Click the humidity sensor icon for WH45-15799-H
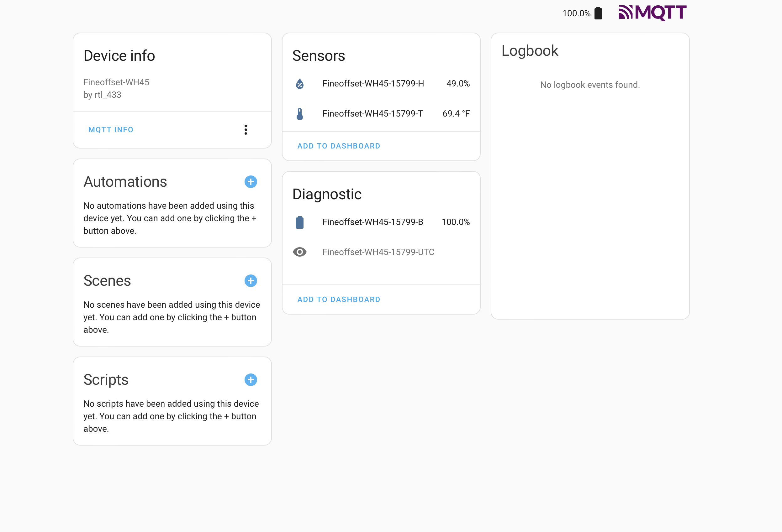This screenshot has height=532, width=782. click(x=300, y=83)
